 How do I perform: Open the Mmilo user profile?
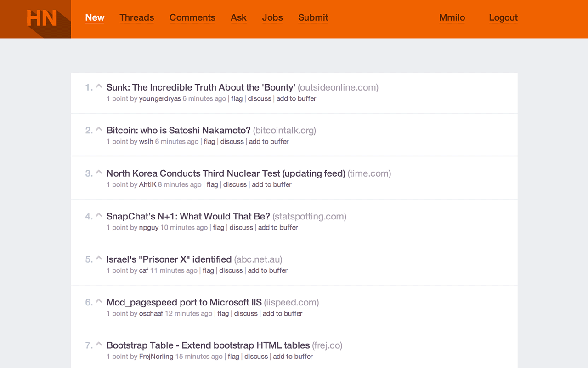pos(452,17)
